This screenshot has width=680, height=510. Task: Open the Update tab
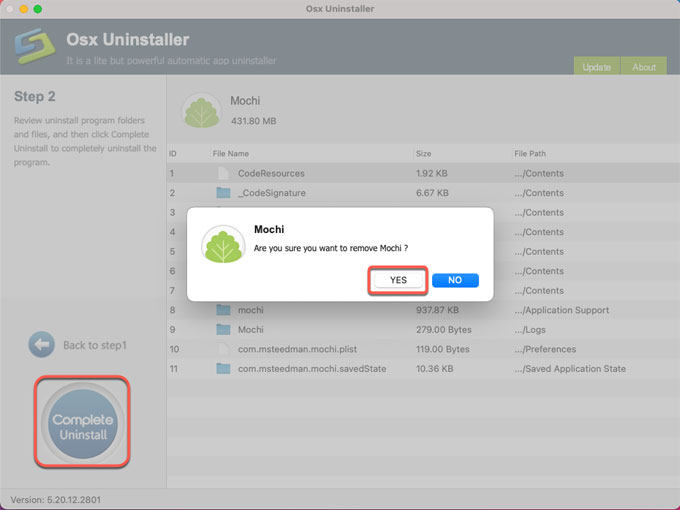point(596,67)
